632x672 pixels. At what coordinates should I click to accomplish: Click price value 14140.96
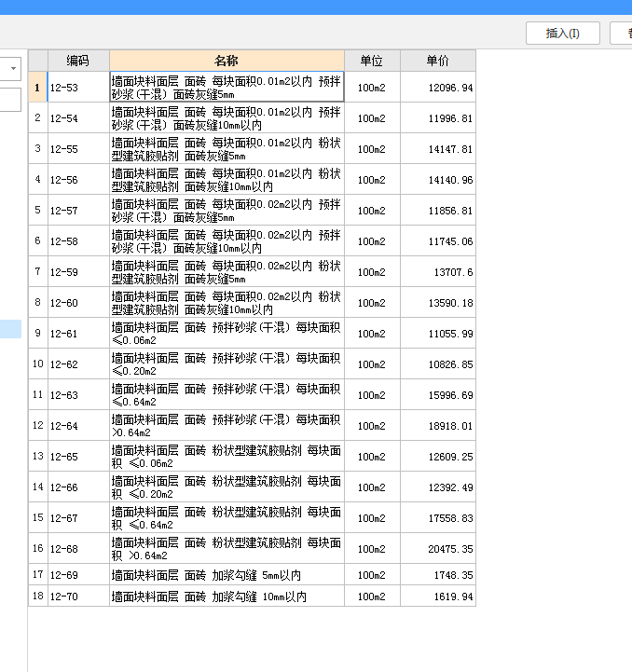point(450,181)
